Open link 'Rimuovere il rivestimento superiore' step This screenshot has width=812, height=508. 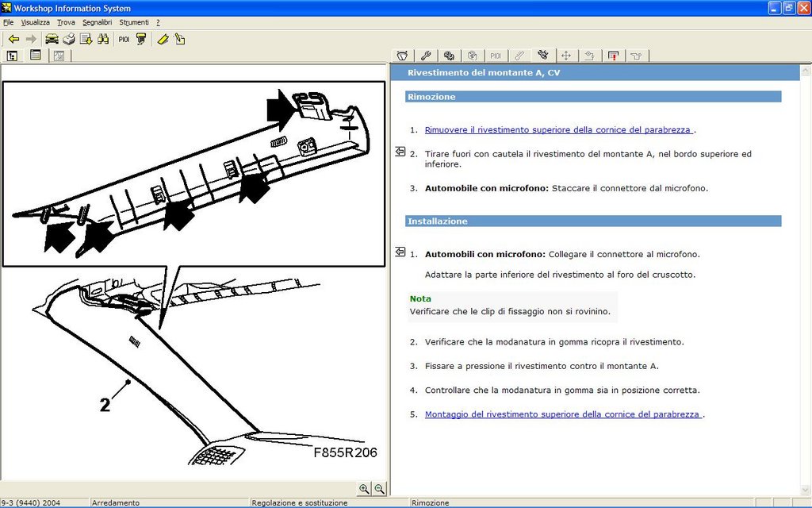pos(558,130)
